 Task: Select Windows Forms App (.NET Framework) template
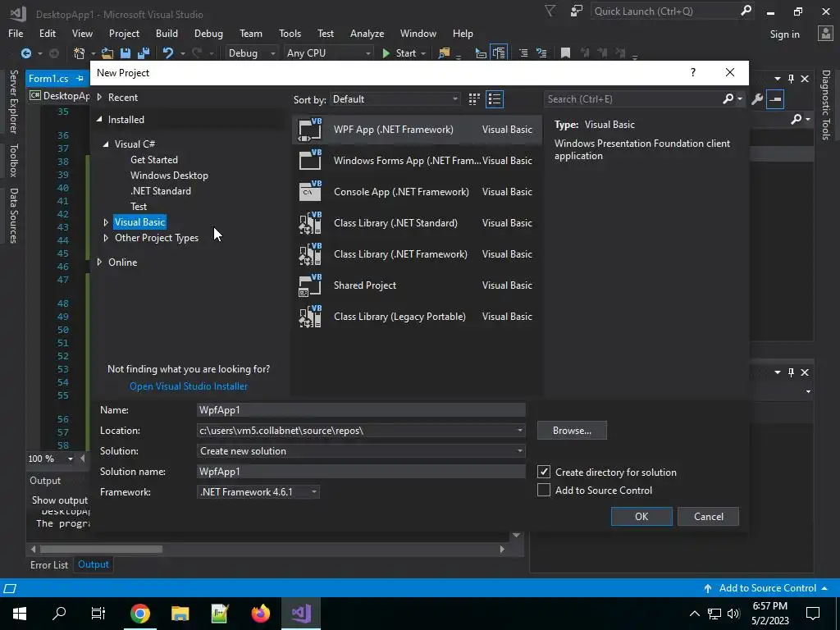[x=416, y=160]
